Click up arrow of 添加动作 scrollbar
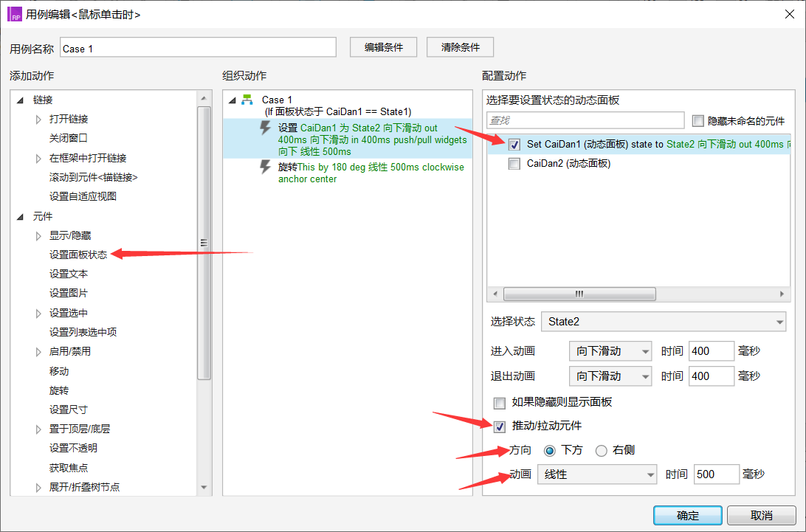The height and width of the screenshot is (532, 806). click(x=204, y=98)
